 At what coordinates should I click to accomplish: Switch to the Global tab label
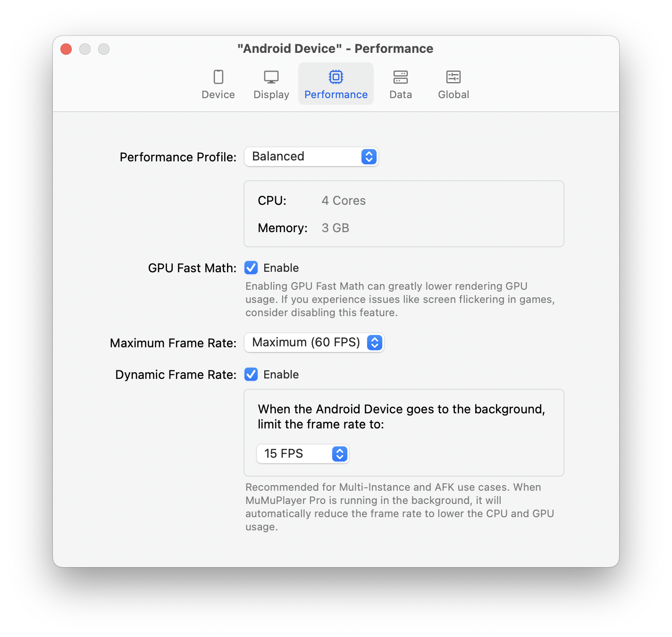click(453, 95)
